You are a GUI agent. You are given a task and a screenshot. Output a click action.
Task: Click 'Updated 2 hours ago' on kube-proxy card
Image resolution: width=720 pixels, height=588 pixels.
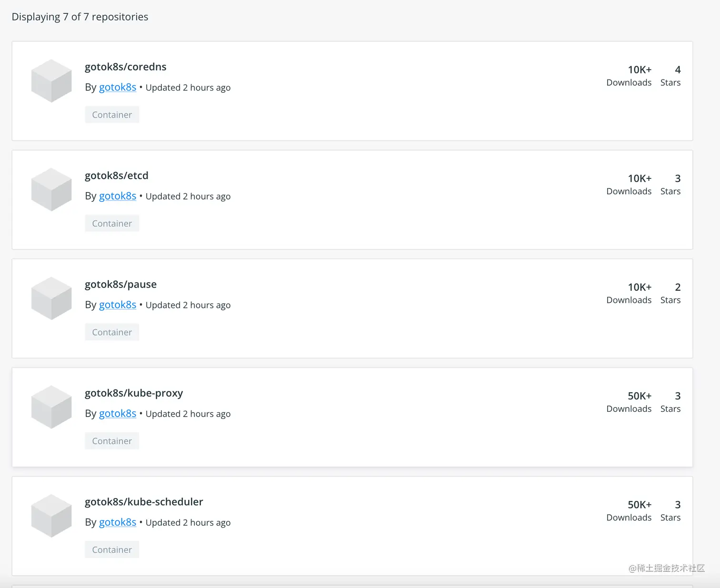pyautogui.click(x=188, y=414)
